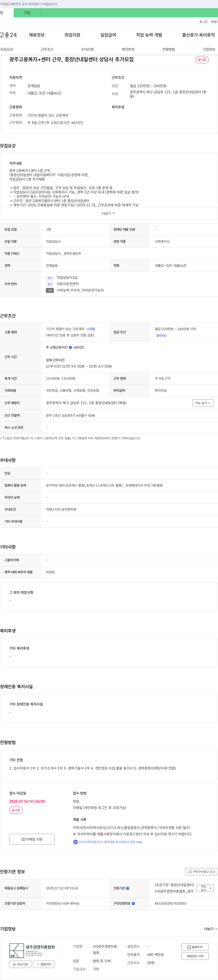The height and width of the screenshot is (980, 218).
Task: Click the deadline 2025.07.16 (수) 24:00
Action: 27,802
